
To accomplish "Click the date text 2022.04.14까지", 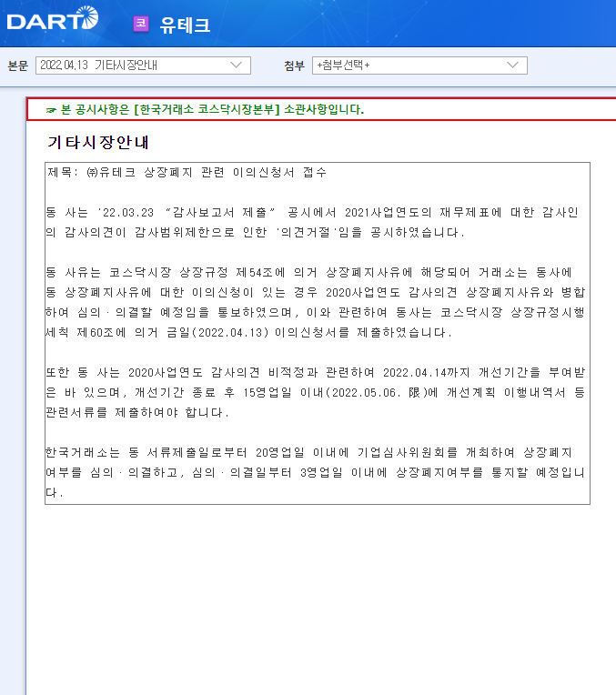I will [x=427, y=372].
